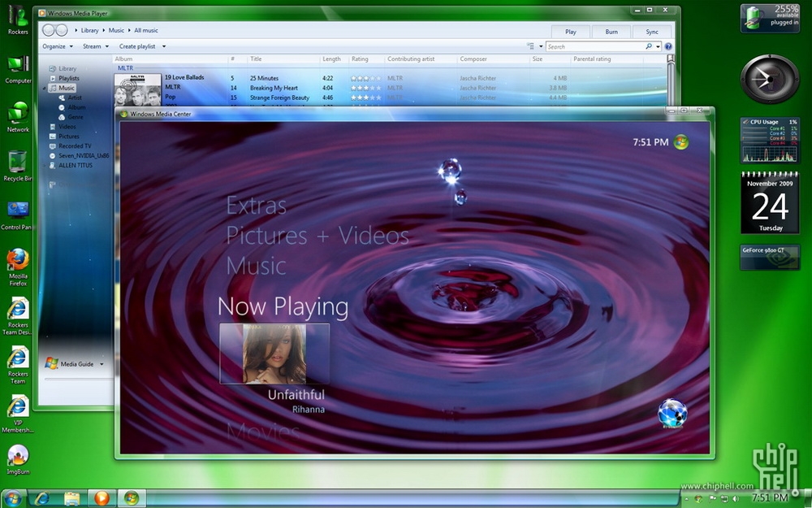The height and width of the screenshot is (508, 812).
Task: Open the Stream dropdown in Media Player
Action: coord(96,46)
